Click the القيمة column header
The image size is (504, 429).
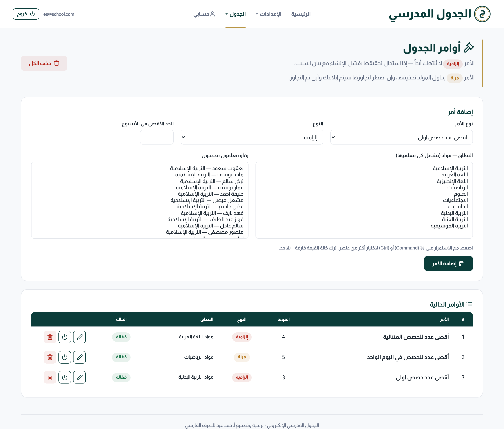pos(283,319)
